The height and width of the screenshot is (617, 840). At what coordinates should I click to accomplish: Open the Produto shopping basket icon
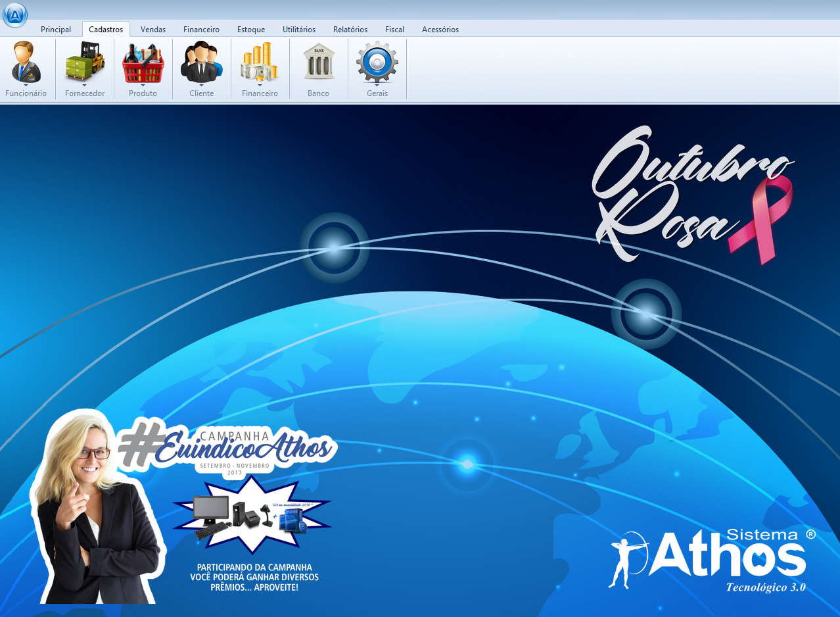click(143, 62)
